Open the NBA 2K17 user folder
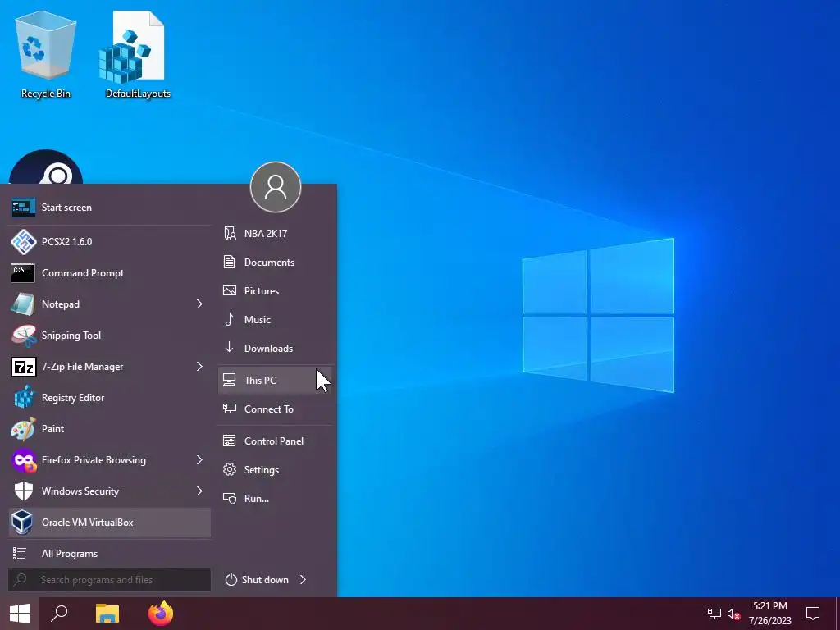This screenshot has height=630, width=840. coord(275,234)
